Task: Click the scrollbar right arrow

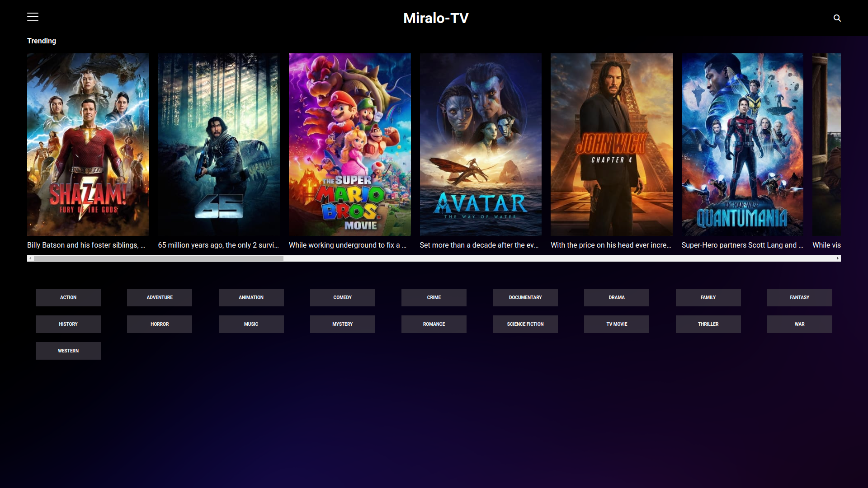Action: click(837, 258)
